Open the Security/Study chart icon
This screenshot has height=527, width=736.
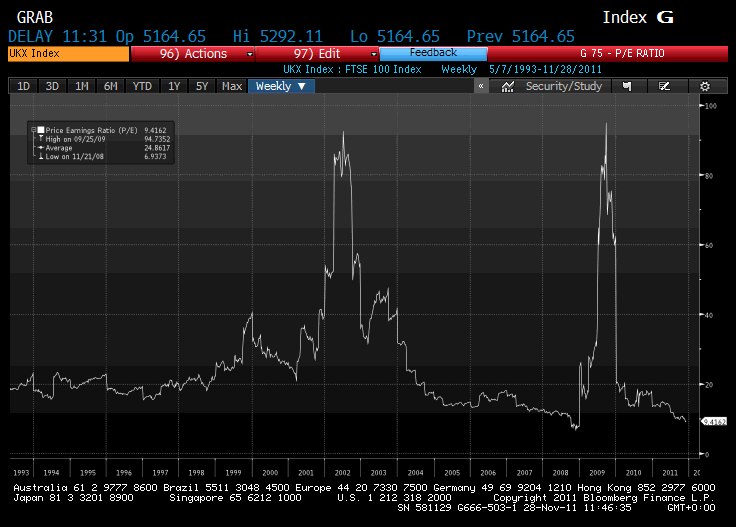[508, 87]
